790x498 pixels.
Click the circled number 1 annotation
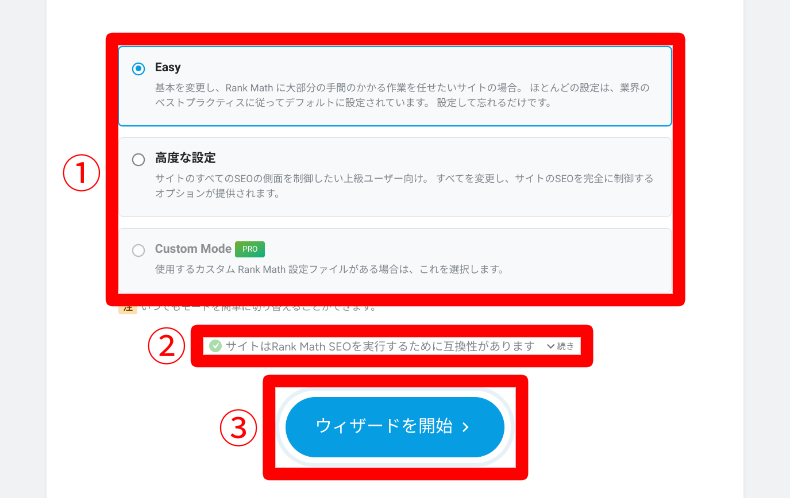pos(81,173)
